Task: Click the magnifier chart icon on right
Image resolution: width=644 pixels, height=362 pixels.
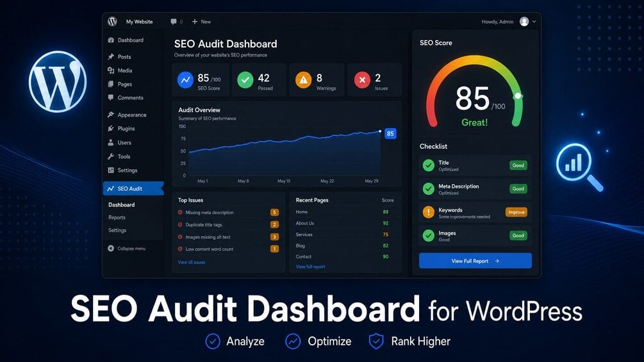Action: pos(579,167)
